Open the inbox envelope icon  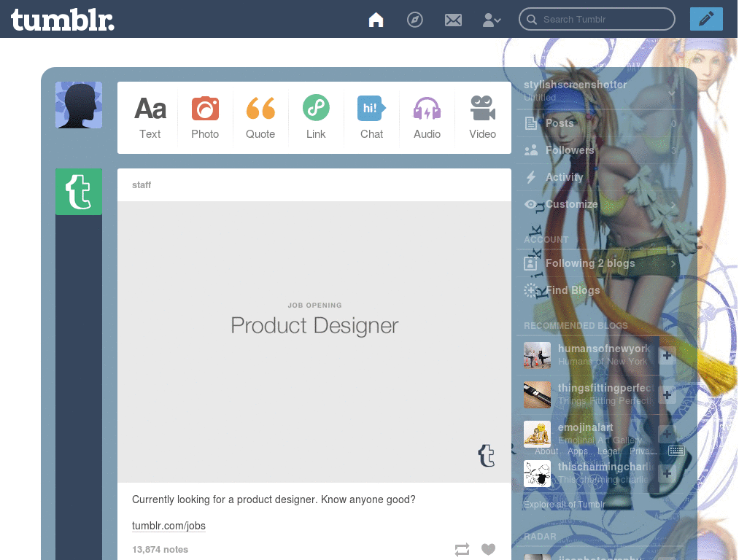[x=453, y=20]
